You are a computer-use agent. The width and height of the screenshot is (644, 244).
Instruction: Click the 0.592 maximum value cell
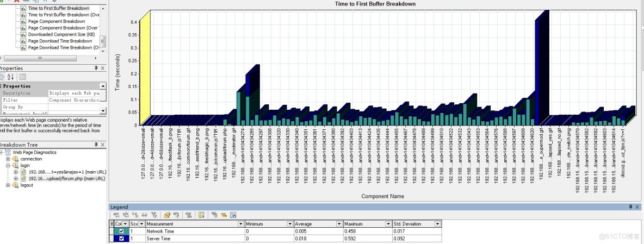367,239
